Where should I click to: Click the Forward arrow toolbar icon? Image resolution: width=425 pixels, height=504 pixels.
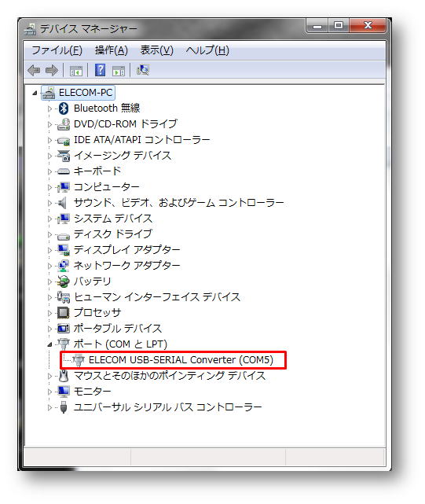tap(52, 70)
